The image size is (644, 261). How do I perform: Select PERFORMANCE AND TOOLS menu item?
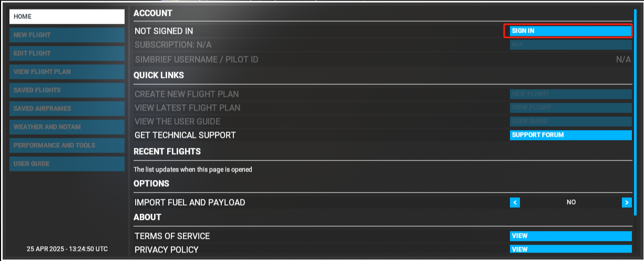click(67, 146)
